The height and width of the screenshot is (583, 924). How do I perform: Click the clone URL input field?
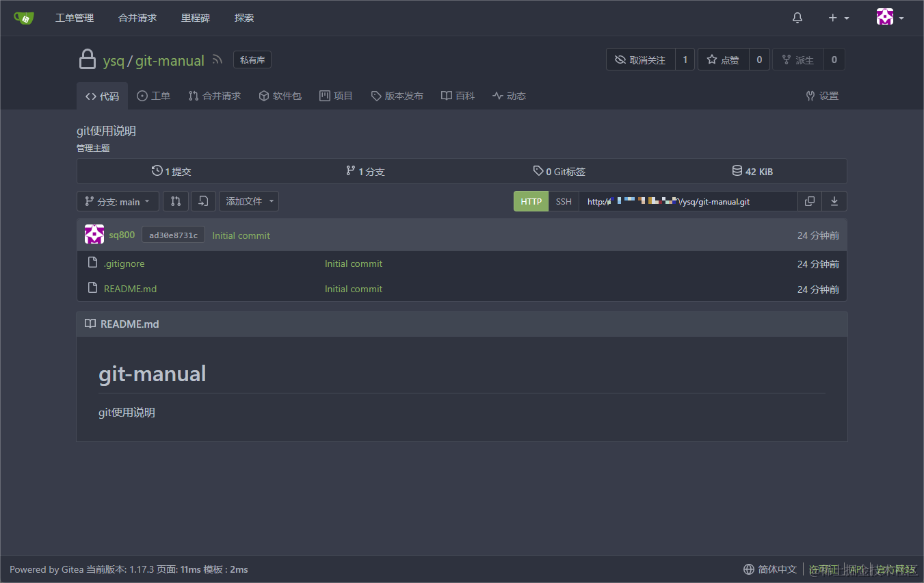(688, 201)
